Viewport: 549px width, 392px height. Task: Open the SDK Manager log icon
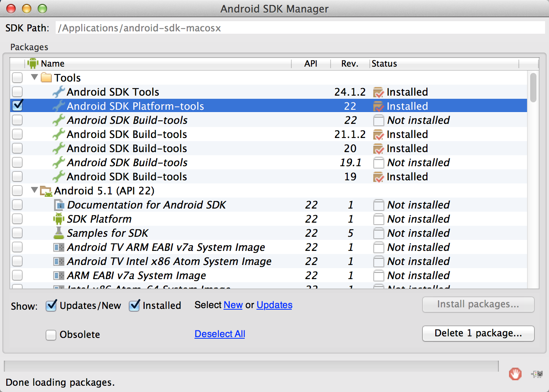pos(537,374)
